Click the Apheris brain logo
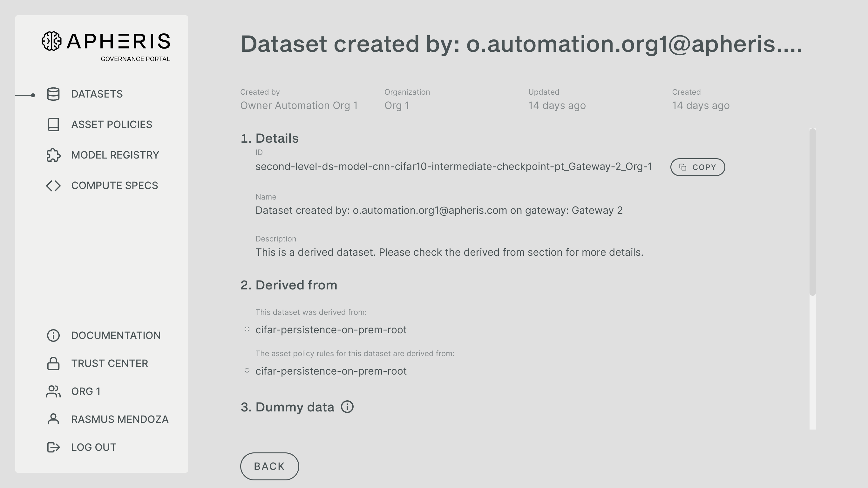This screenshot has height=488, width=868. [51, 41]
